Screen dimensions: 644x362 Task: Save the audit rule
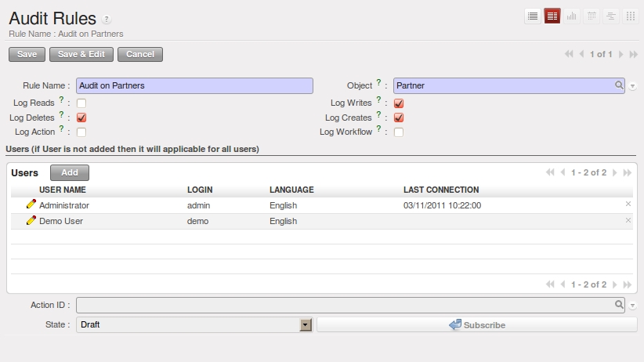click(x=27, y=54)
